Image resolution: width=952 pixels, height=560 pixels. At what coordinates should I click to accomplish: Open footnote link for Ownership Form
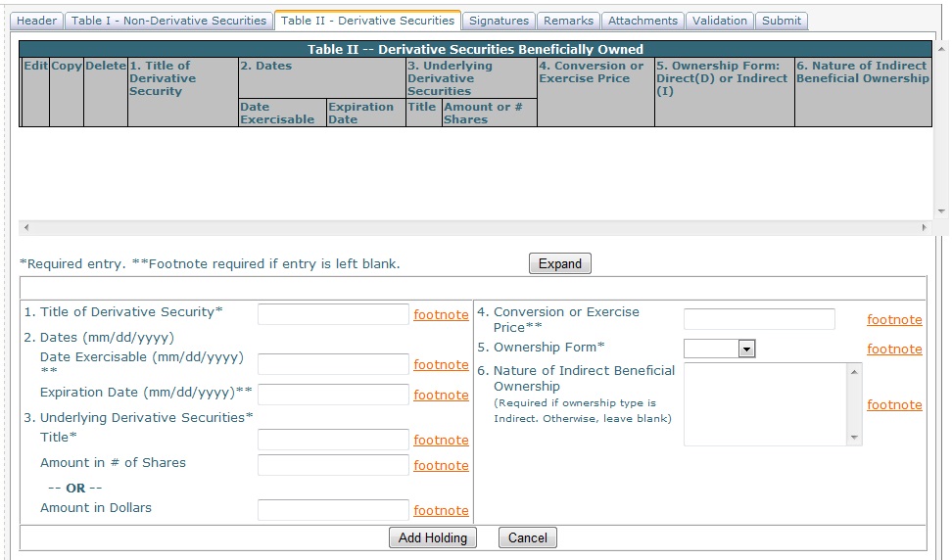point(893,350)
